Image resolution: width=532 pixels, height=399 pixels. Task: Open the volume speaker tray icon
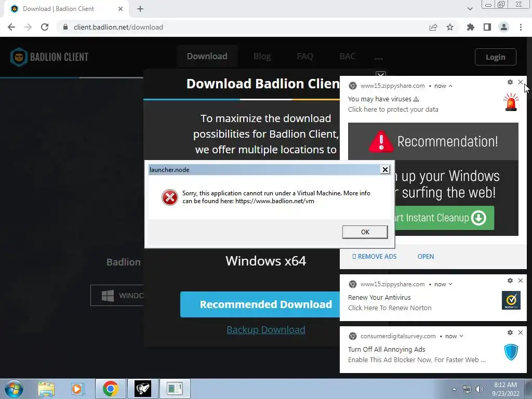point(480,389)
